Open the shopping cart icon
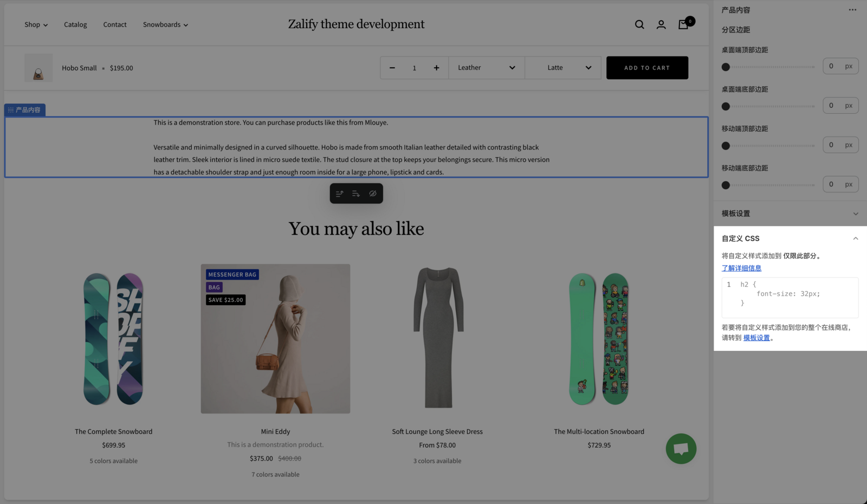 pyautogui.click(x=684, y=25)
